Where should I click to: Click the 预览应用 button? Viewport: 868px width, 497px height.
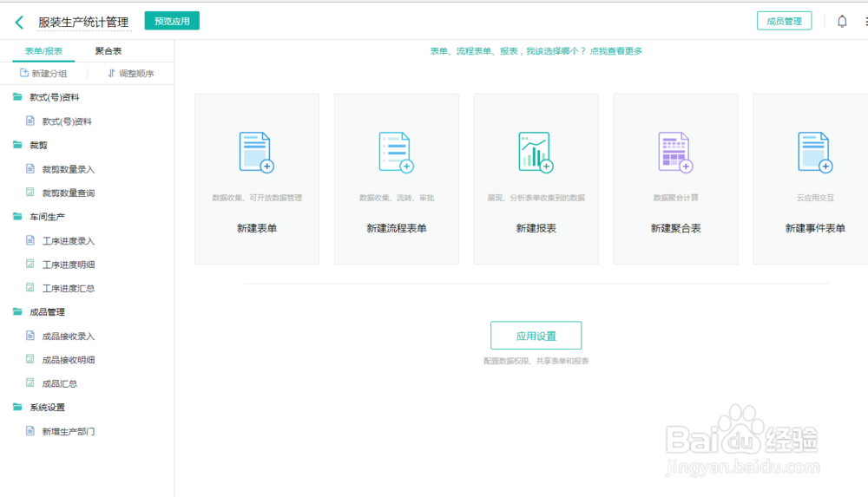(x=172, y=21)
